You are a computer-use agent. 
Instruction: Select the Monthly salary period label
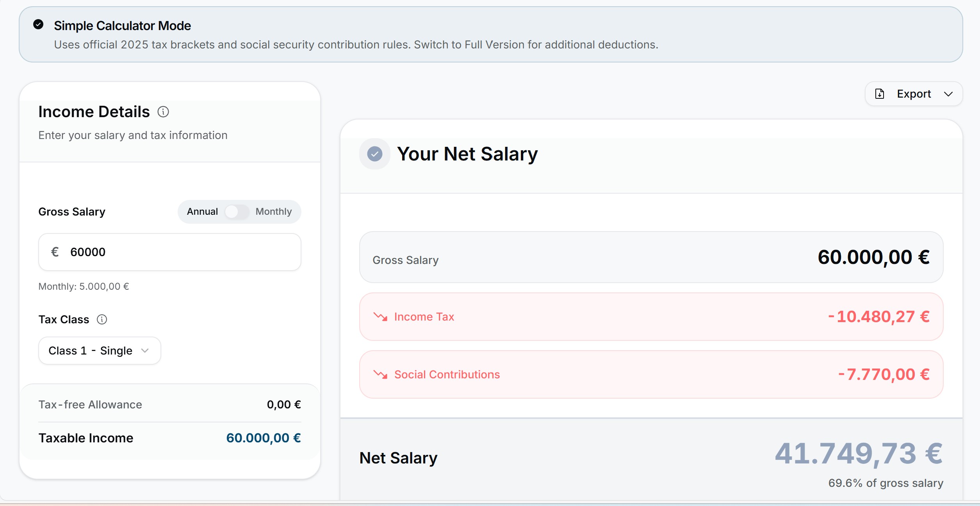(x=273, y=212)
